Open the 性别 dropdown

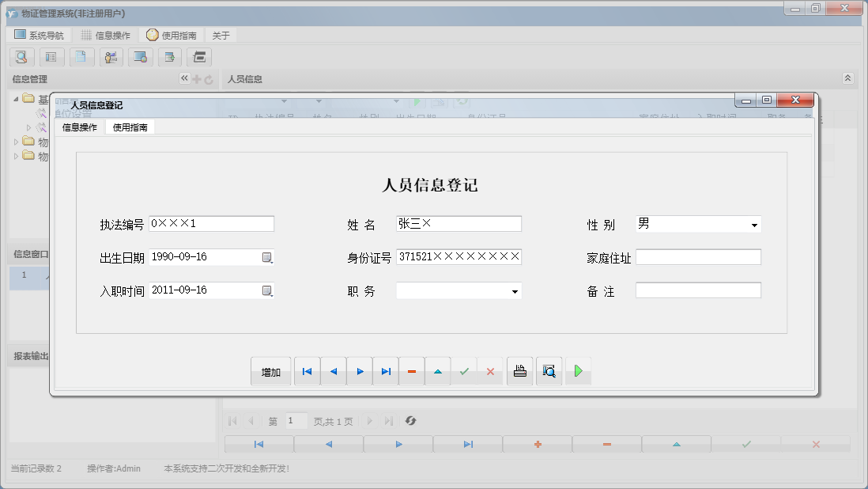coord(753,225)
